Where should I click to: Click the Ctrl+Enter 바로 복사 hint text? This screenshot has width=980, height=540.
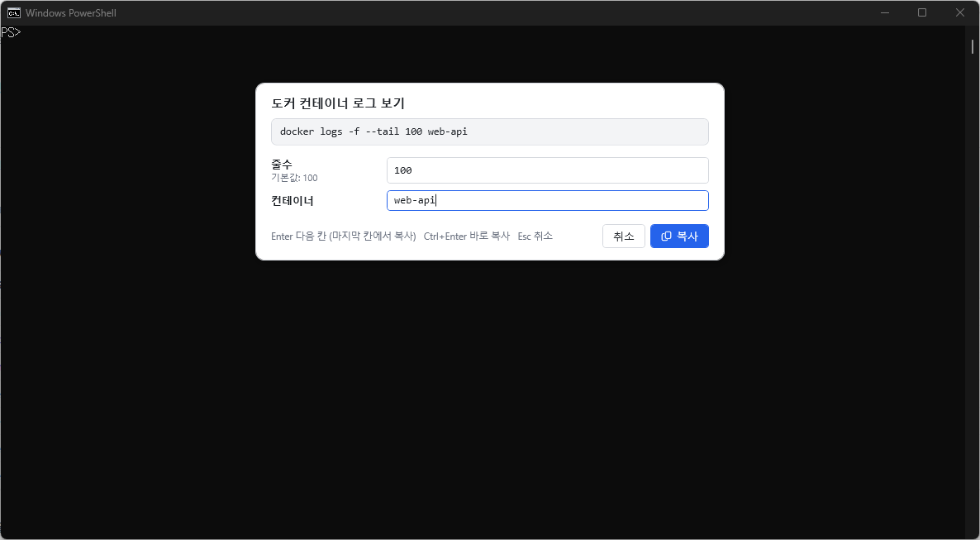[467, 236]
